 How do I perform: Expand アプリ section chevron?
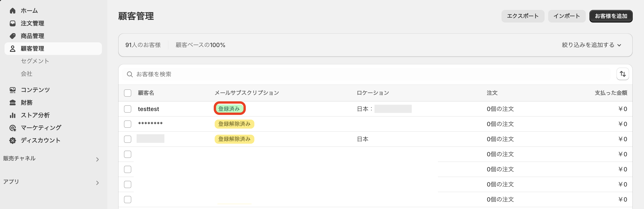97,183
